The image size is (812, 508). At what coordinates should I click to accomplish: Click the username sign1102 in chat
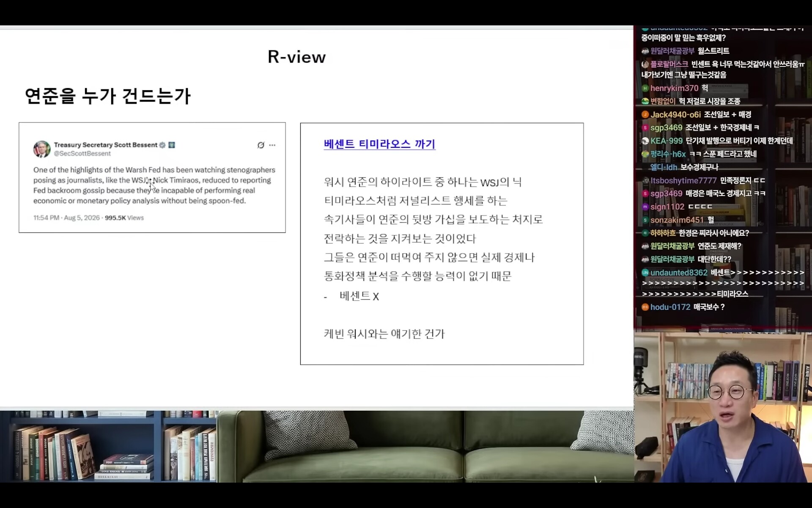coord(667,207)
